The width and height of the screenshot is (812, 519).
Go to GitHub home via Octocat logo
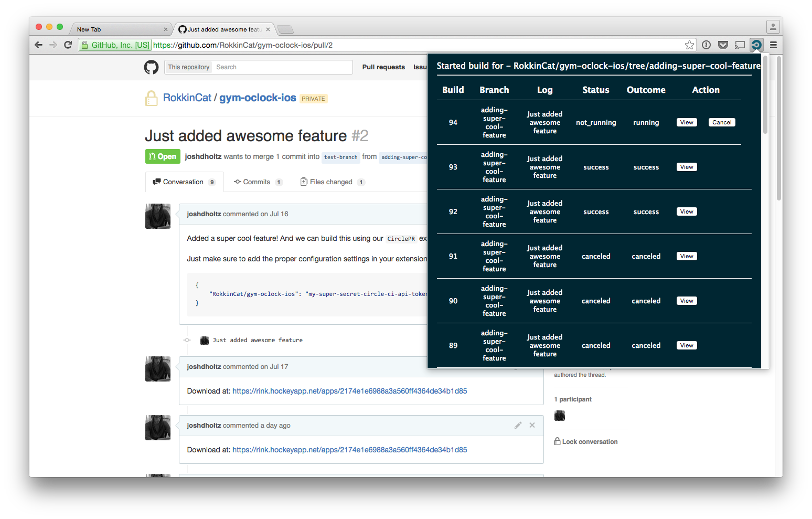pyautogui.click(x=152, y=67)
